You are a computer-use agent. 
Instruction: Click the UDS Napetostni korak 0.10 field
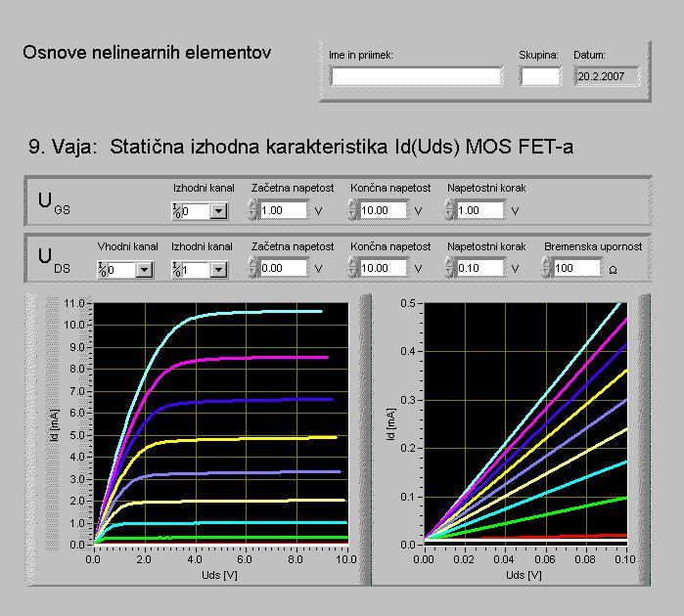pos(479,268)
